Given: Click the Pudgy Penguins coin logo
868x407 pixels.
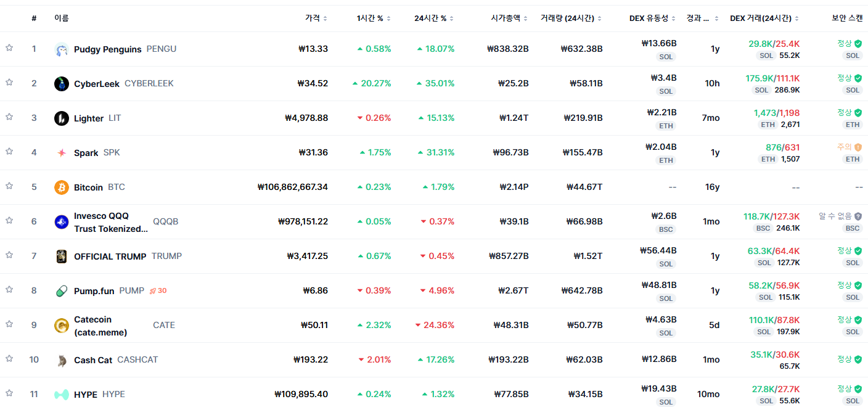Looking at the screenshot, I should coord(62,49).
